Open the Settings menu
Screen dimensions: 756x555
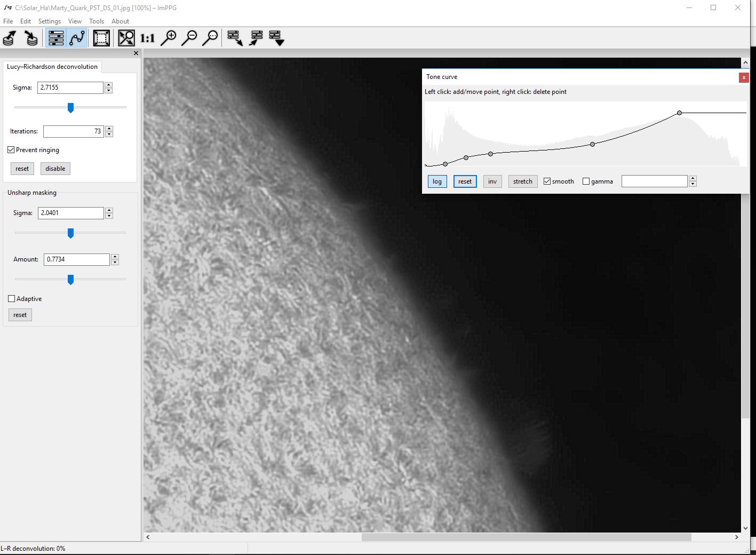pos(50,21)
